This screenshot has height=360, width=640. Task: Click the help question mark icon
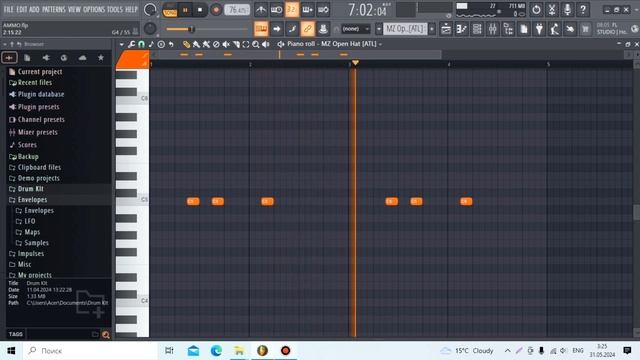(583, 9)
